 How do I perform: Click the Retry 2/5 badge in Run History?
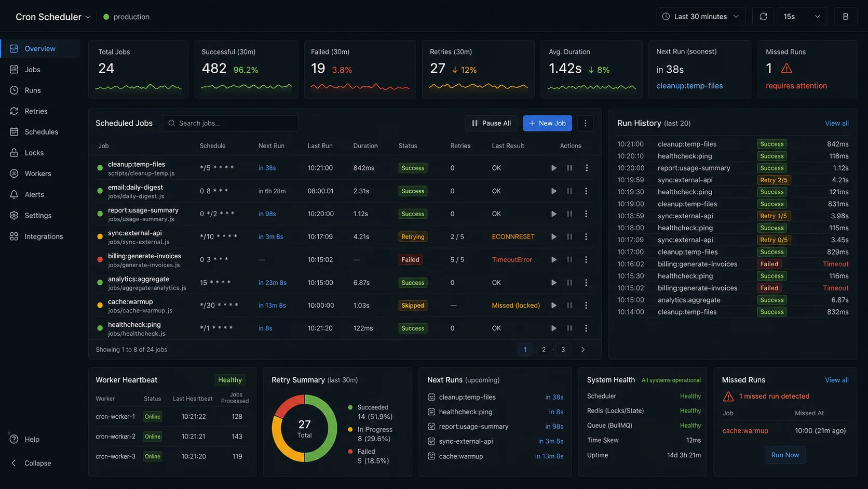point(774,180)
